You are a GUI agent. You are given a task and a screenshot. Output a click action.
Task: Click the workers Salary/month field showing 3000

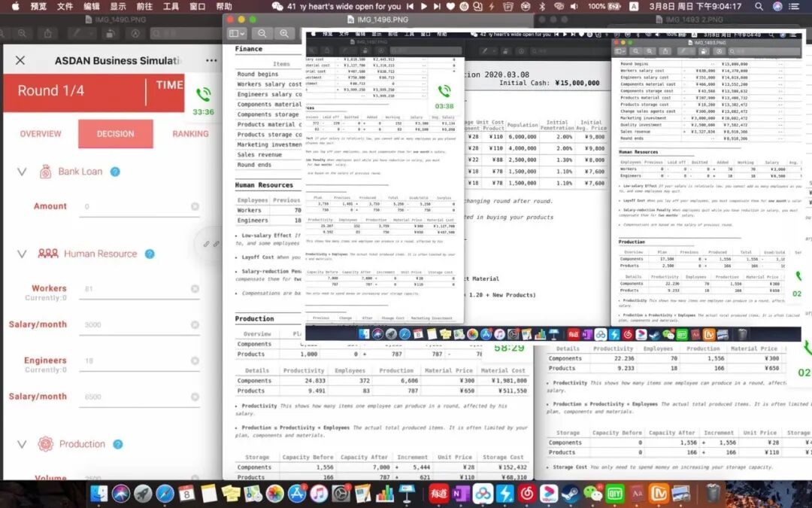pyautogui.click(x=139, y=324)
